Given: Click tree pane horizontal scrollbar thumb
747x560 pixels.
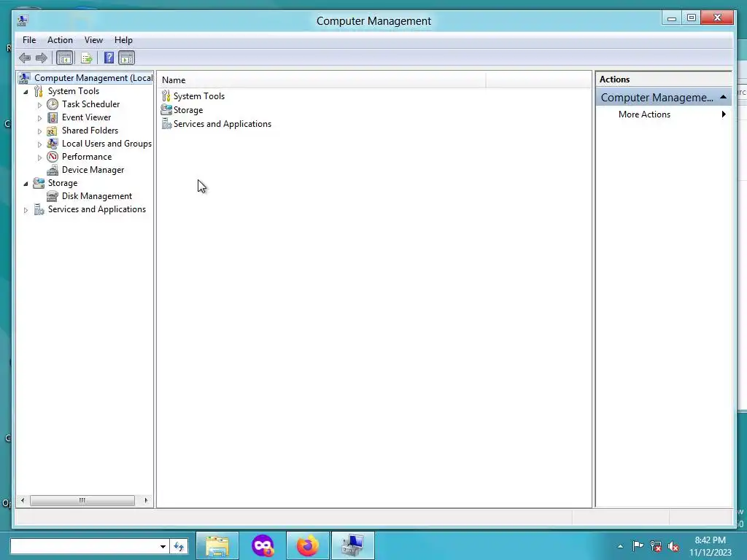Looking at the screenshot, I should pos(82,500).
